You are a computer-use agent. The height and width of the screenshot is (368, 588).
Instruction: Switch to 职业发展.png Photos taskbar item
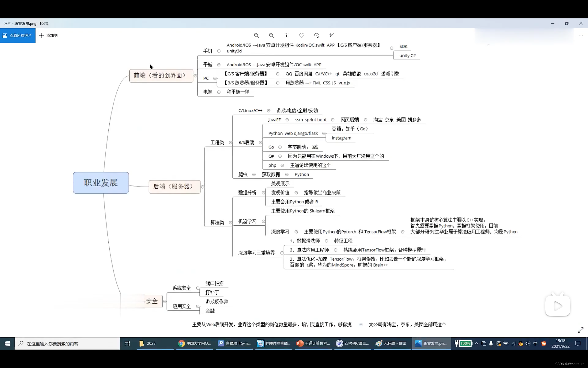point(431,343)
